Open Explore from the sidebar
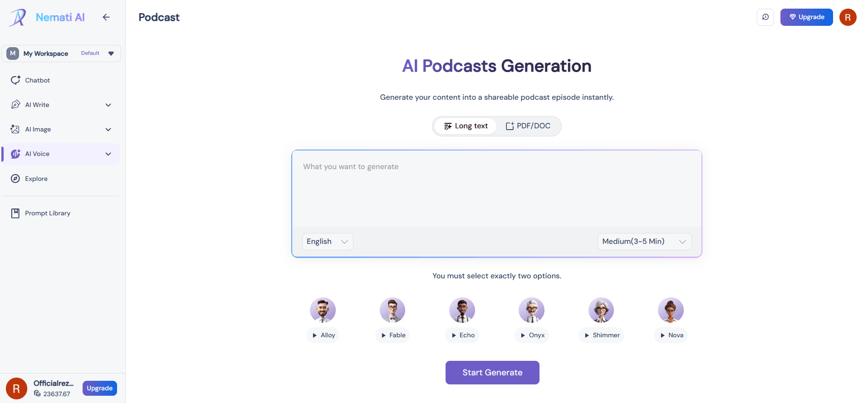The image size is (868, 403). tap(61, 179)
